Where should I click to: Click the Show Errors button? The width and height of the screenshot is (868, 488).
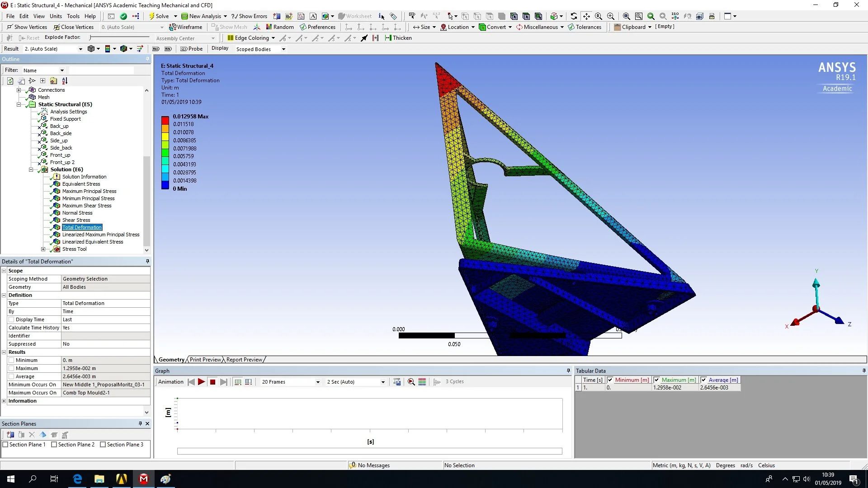(x=249, y=16)
